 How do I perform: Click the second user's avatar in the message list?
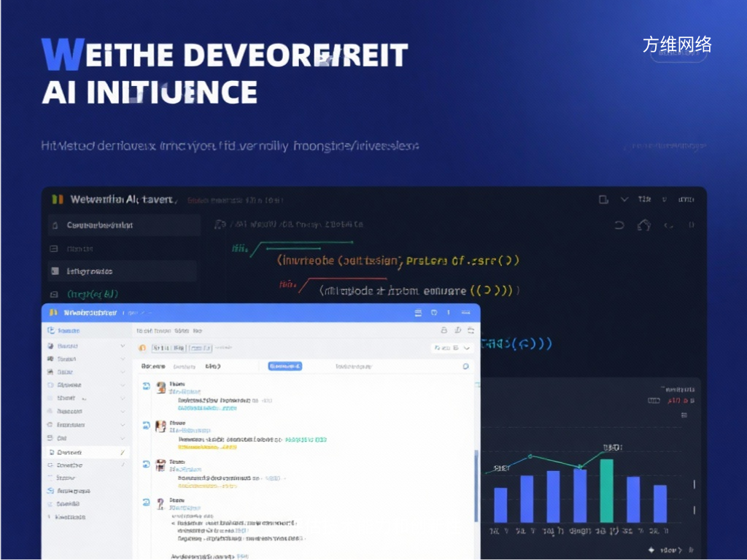coord(160,427)
